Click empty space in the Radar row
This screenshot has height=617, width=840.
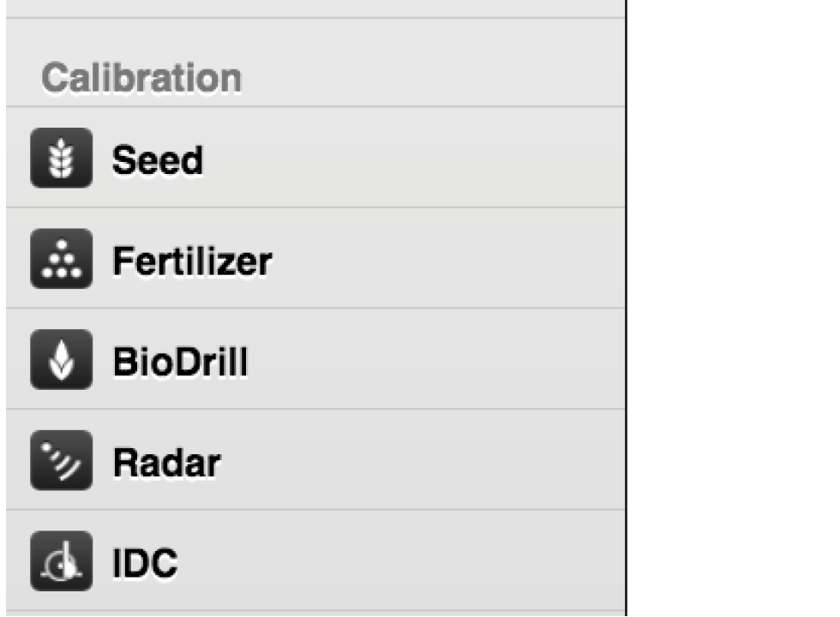coord(429,460)
